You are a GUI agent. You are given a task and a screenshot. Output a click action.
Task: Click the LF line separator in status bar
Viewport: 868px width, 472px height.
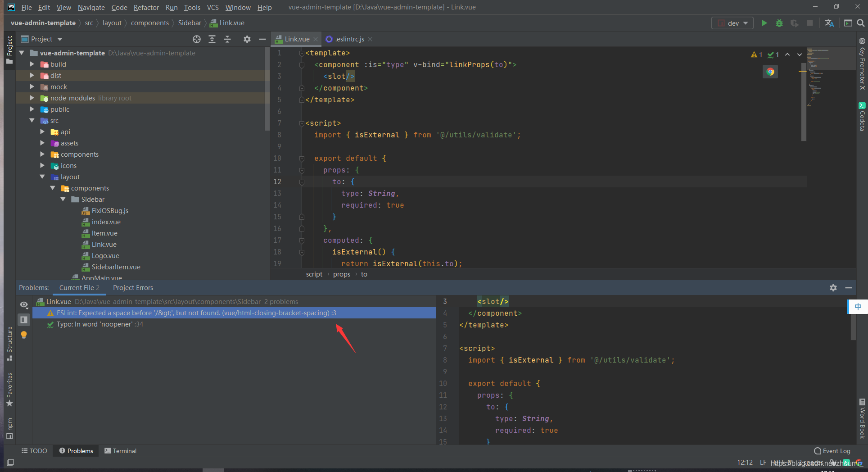tap(763, 463)
